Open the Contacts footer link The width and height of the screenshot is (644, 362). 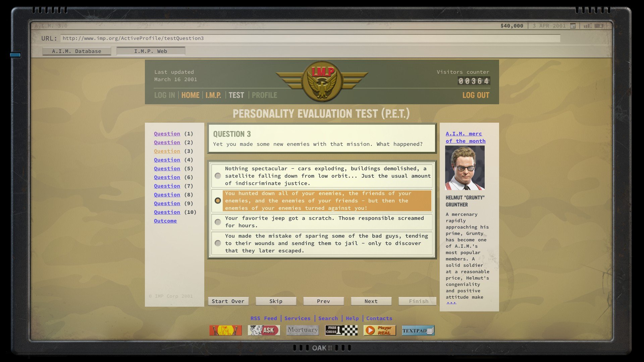pyautogui.click(x=379, y=318)
